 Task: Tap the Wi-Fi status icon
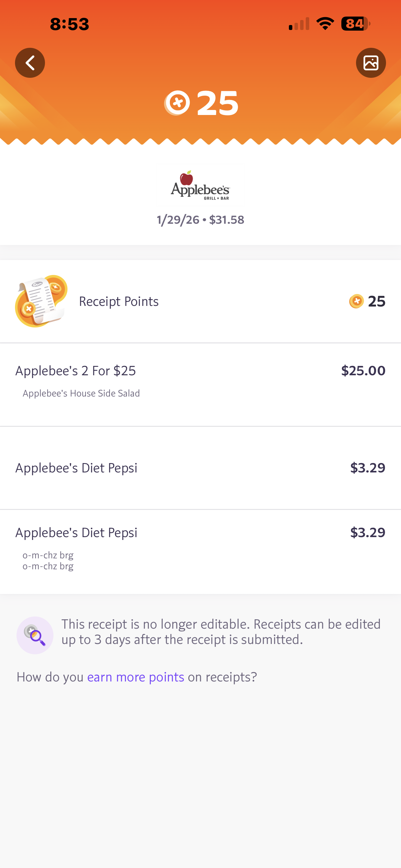[x=325, y=24]
